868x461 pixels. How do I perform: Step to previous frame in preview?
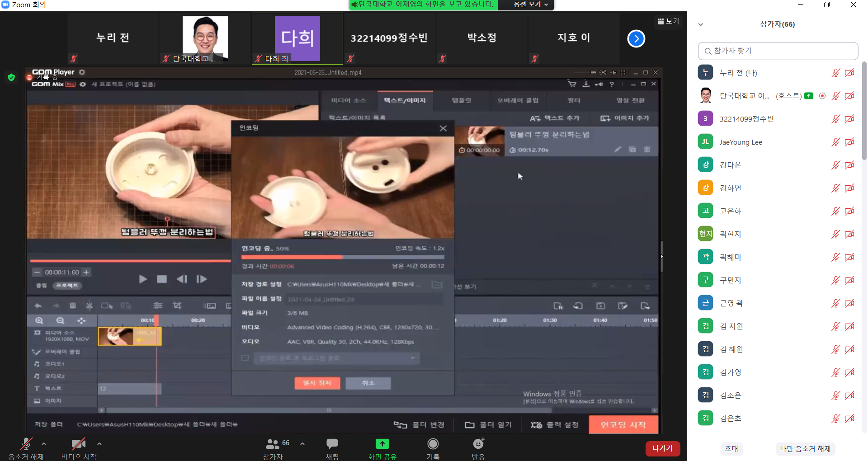point(182,279)
